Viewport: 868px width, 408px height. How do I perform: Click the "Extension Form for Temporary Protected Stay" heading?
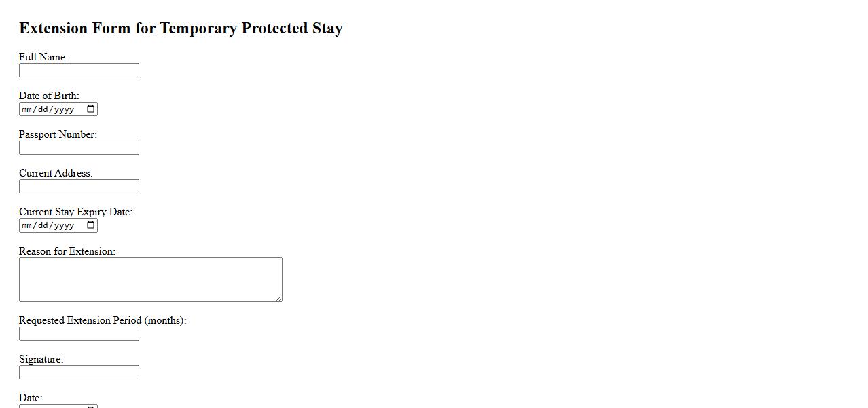(181, 29)
